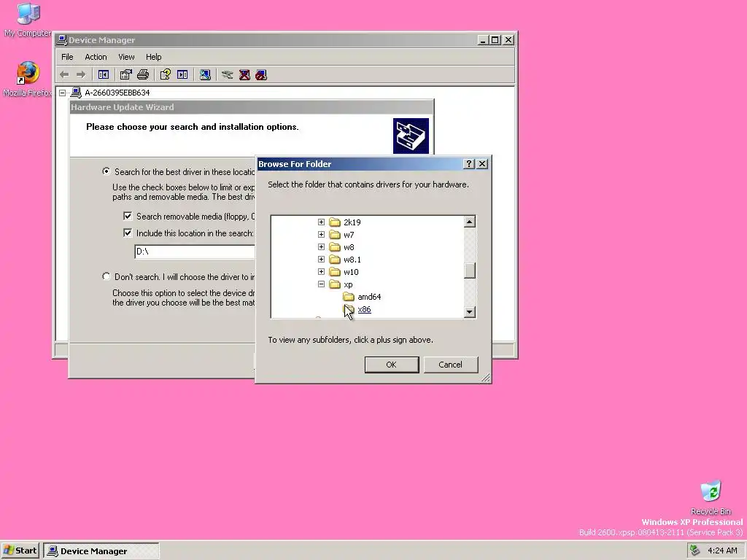The width and height of the screenshot is (747, 560).
Task: Select the w8.1 folder label
Action: coord(352,260)
